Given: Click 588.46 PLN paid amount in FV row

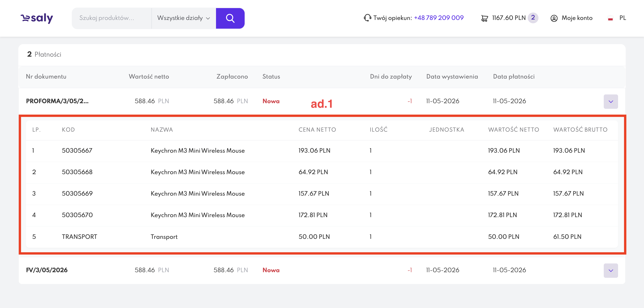Looking at the screenshot, I should (231, 270).
